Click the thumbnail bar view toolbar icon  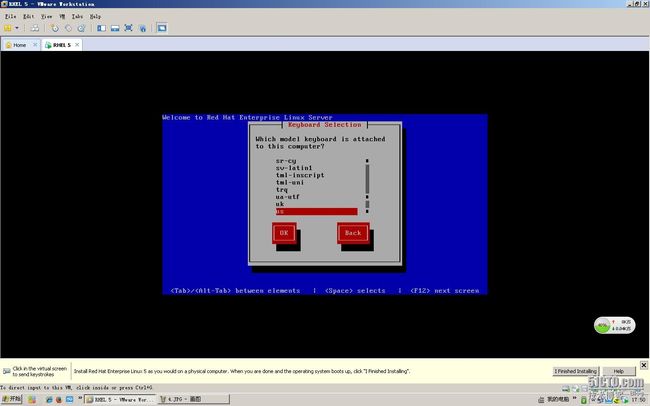point(115,28)
